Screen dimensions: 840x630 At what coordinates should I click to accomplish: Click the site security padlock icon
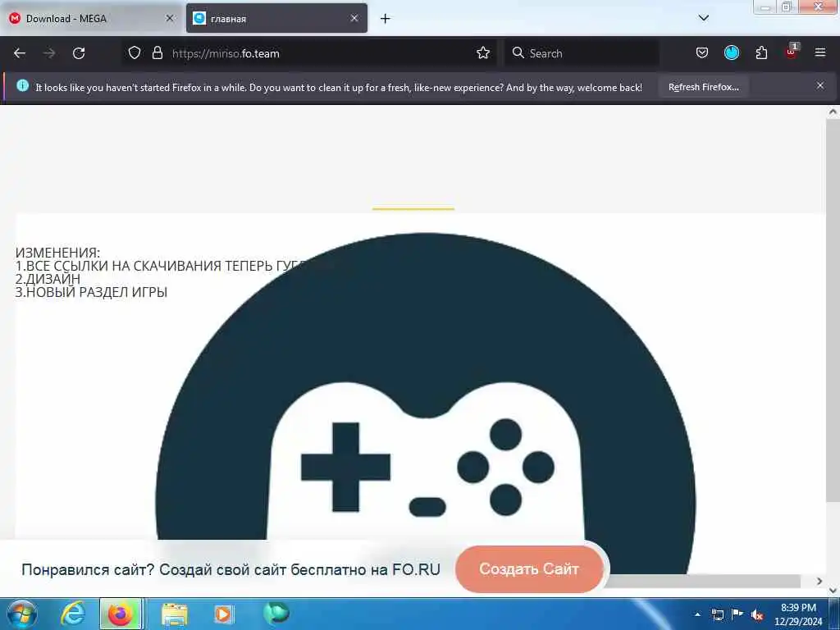pos(157,53)
